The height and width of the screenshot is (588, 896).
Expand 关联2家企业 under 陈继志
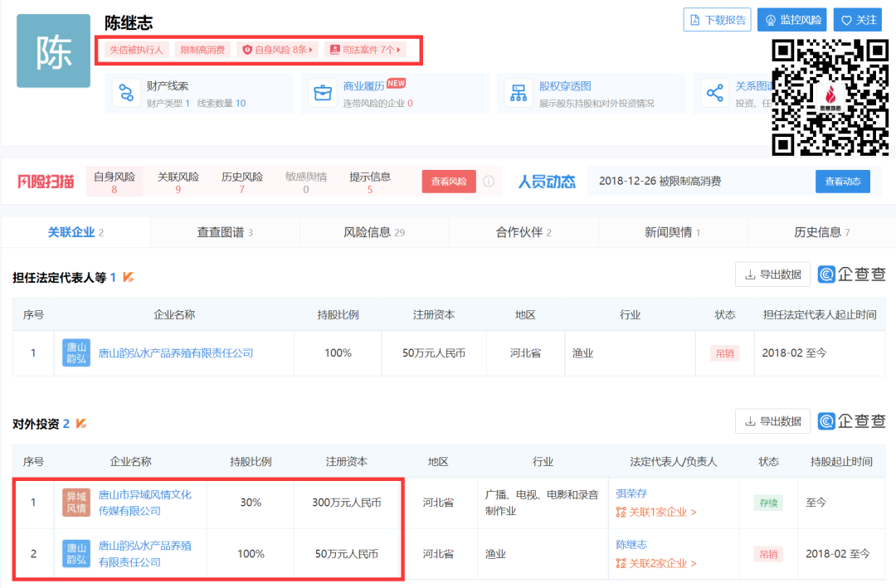(x=656, y=563)
